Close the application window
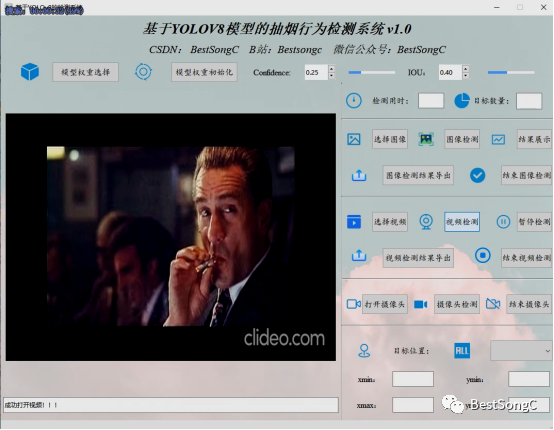The image size is (554, 430). click(x=543, y=7)
